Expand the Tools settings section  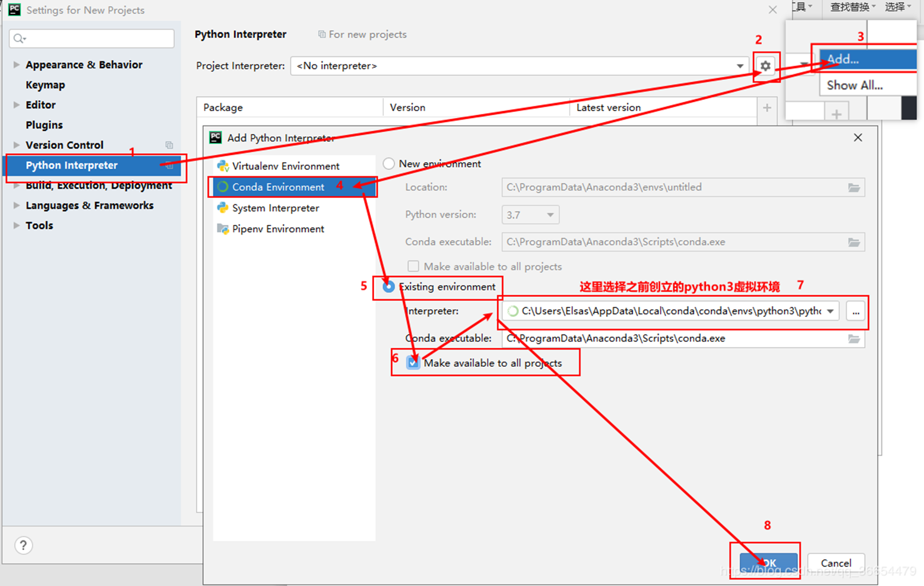(x=16, y=225)
